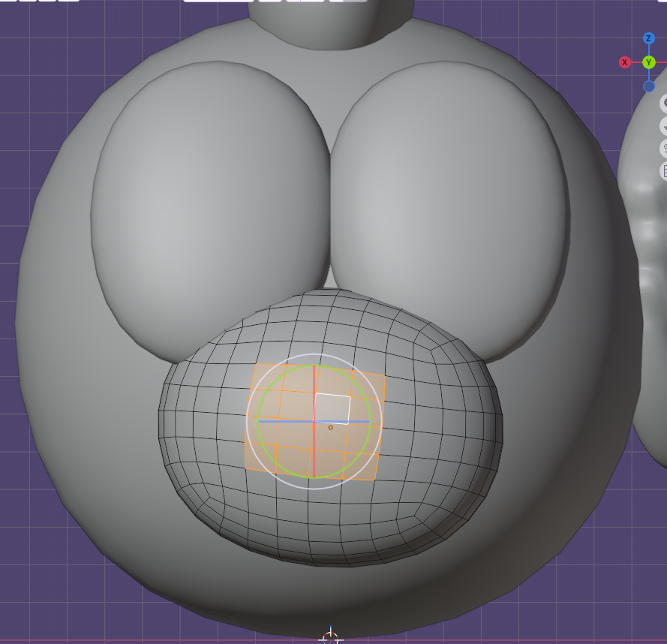Click the unlabeled negative Z gizmo circle
Viewport: 667px width, 644px height.
point(648,86)
